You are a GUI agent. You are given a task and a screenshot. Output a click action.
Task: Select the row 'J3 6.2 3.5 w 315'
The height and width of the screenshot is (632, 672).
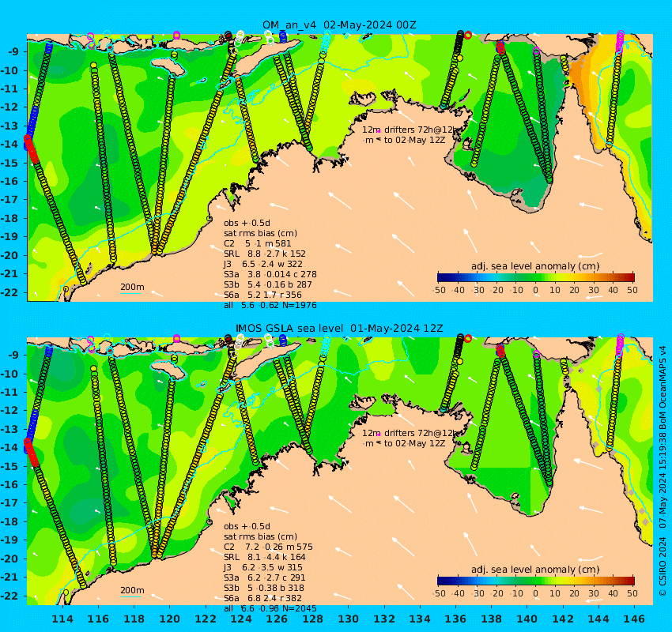262,567
